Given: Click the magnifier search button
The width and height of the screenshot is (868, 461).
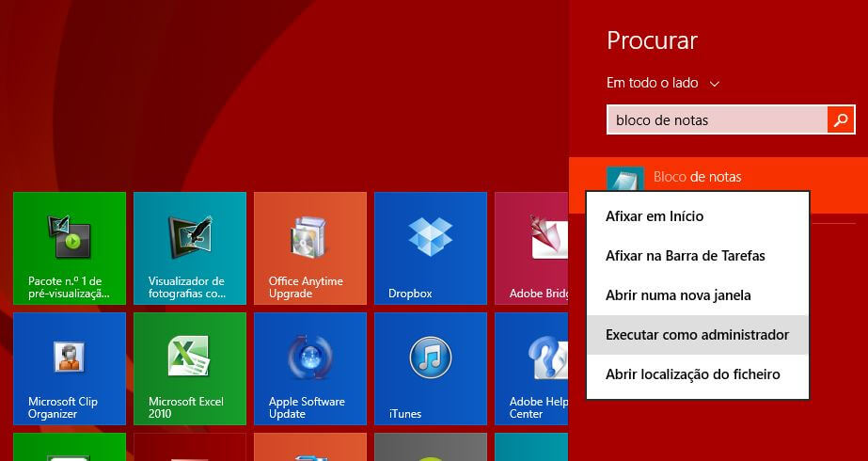Looking at the screenshot, I should point(841,119).
